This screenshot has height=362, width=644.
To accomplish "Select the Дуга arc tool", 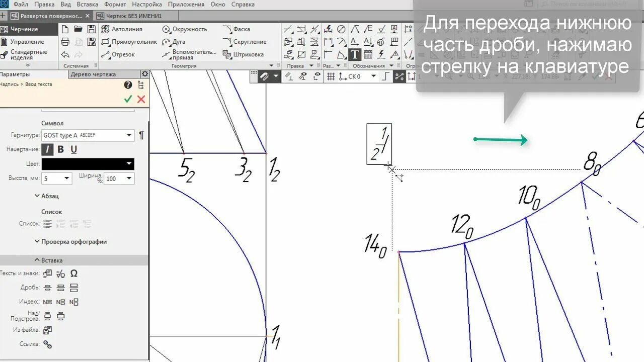I will point(174,42).
